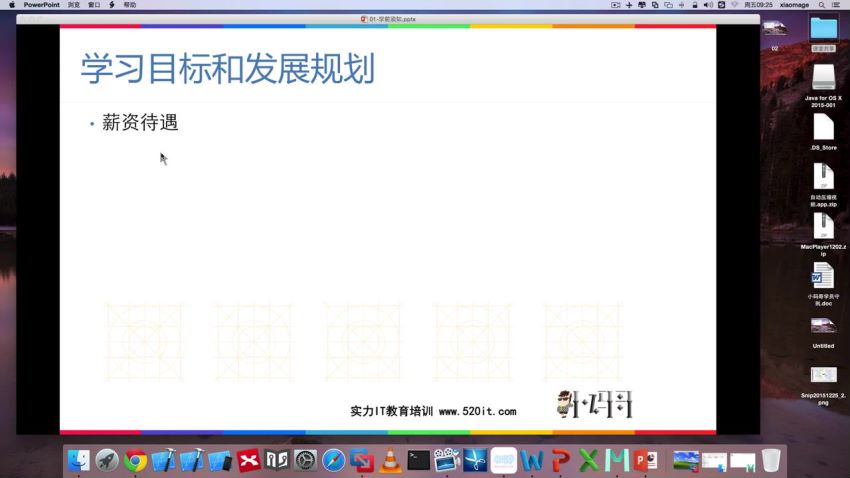Open the PowerPoint application menu
Image resolution: width=850 pixels, height=478 pixels.
pos(41,5)
